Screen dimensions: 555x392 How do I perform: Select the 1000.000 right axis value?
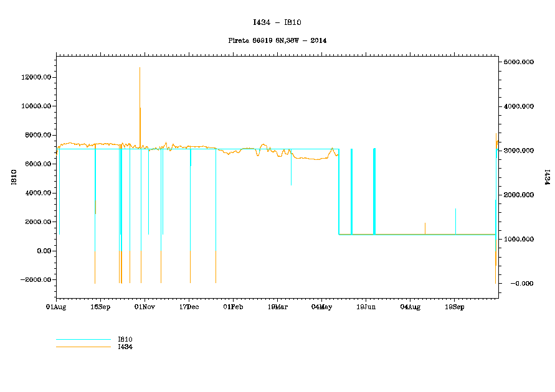pyautogui.click(x=519, y=240)
